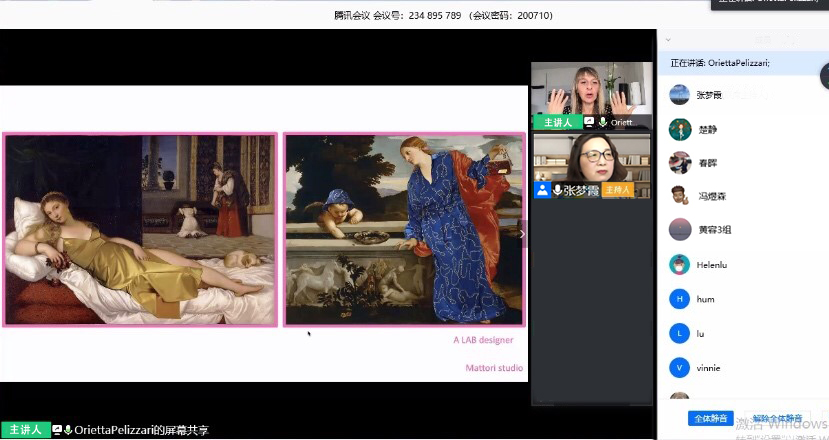829x440 pixels.
Task: Select participant name 春晖
Action: (707, 163)
